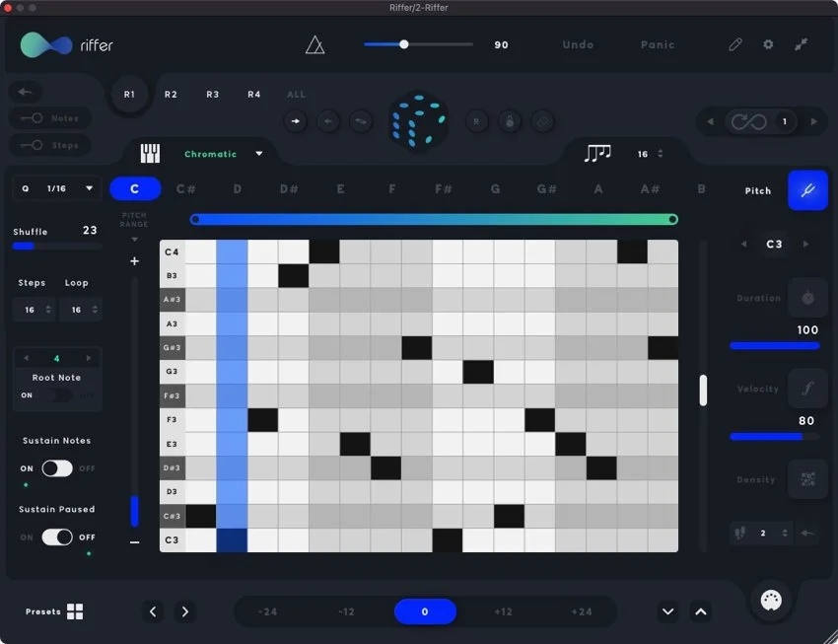Click previous arrow beside loop count
Viewport: 838px width, 644px height.
click(x=710, y=122)
